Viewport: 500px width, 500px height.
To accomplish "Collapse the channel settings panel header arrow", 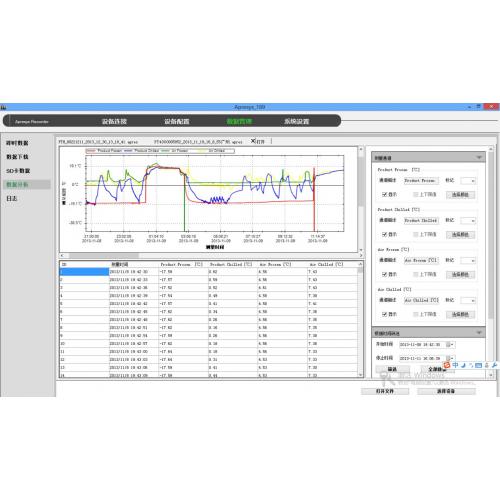I will coord(479,157).
